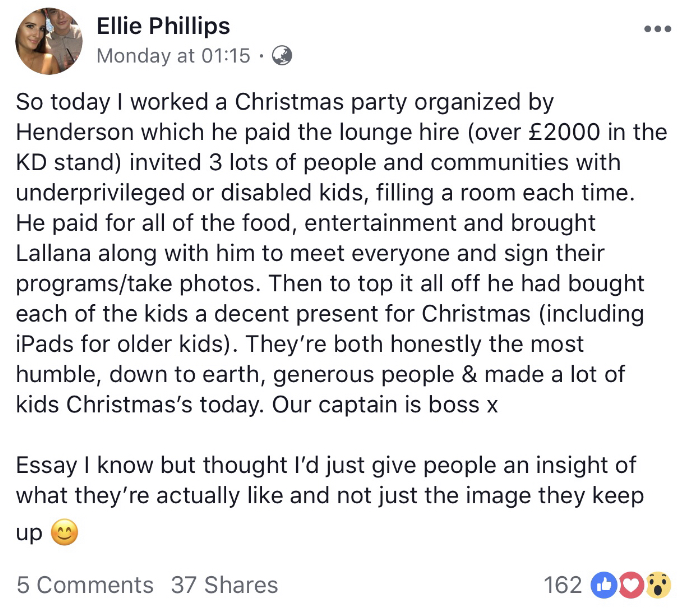Click the Wow face reaction icon
687x613 pixels.
(657, 585)
